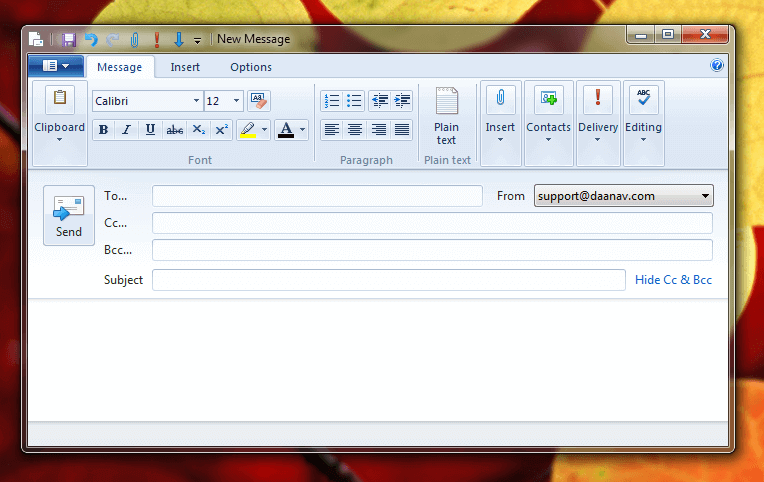The height and width of the screenshot is (482, 764).
Task: Click into the Subject field
Action: (389, 280)
